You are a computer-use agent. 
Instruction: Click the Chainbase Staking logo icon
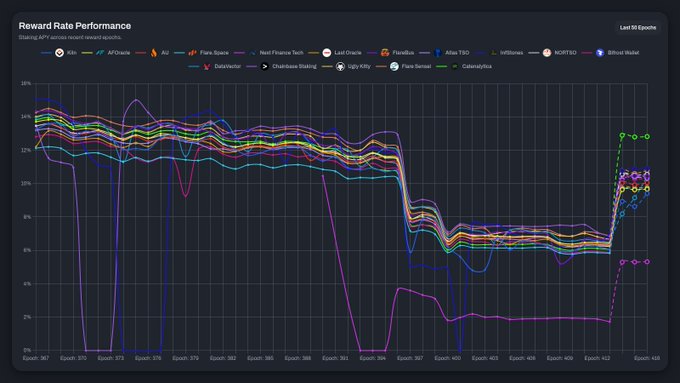click(265, 66)
